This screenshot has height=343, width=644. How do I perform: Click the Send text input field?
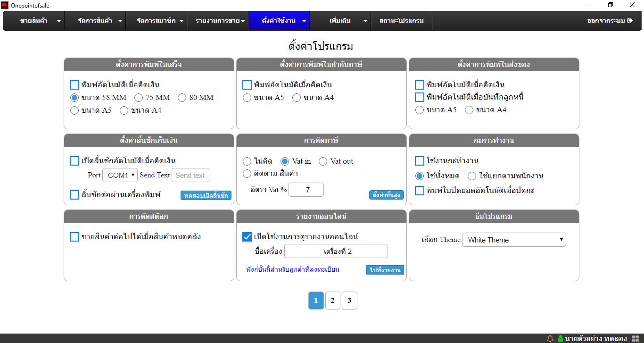coord(190,175)
